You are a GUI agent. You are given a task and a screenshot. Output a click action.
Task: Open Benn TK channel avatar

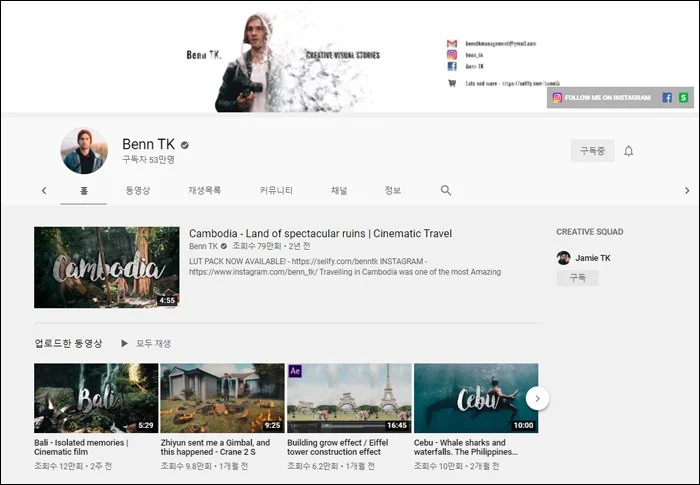coord(84,151)
